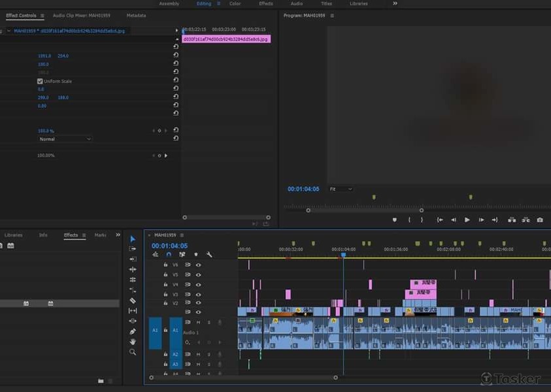
Task: Toggle Snap in the timeline header
Action: 169,254
